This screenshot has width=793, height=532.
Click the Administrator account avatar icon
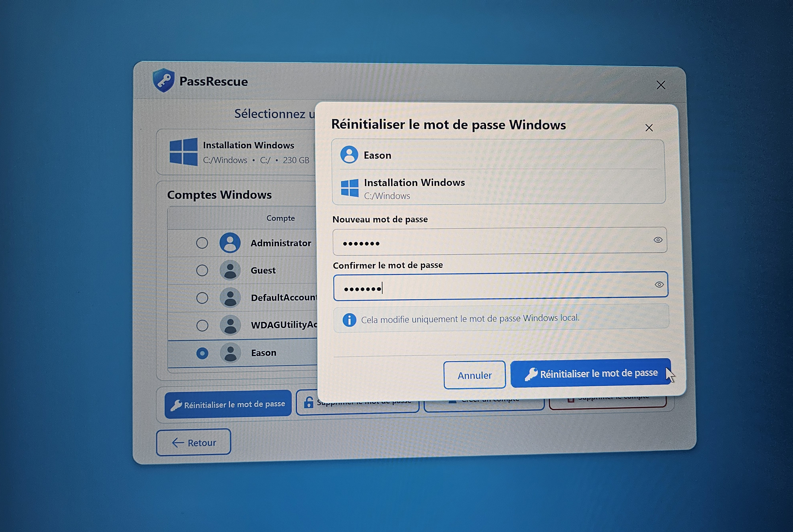click(230, 242)
